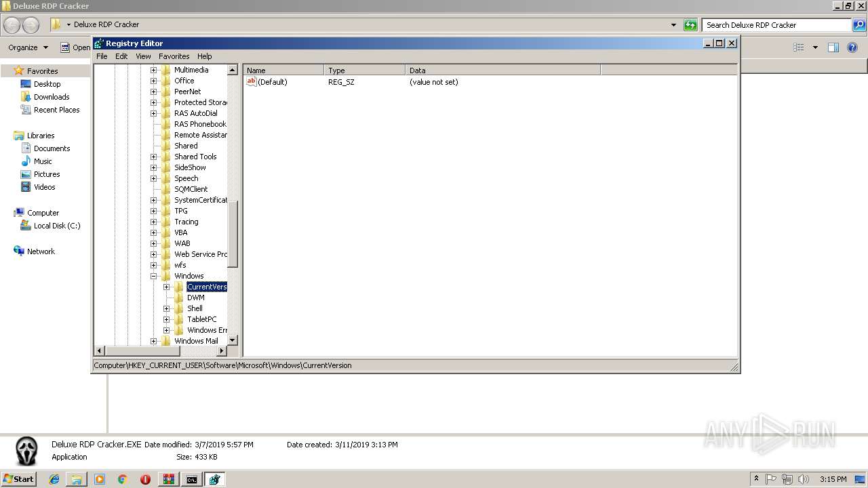Expand the Office registry key
868x488 pixels.
coord(153,81)
